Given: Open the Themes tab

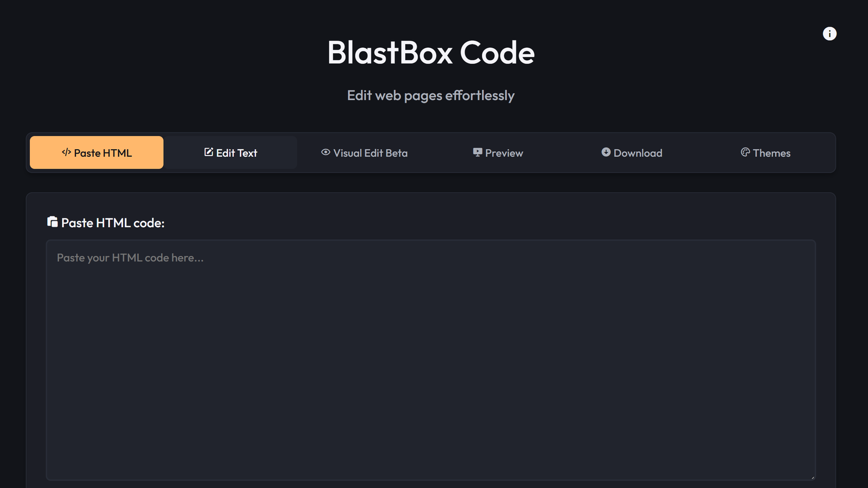Looking at the screenshot, I should (765, 152).
